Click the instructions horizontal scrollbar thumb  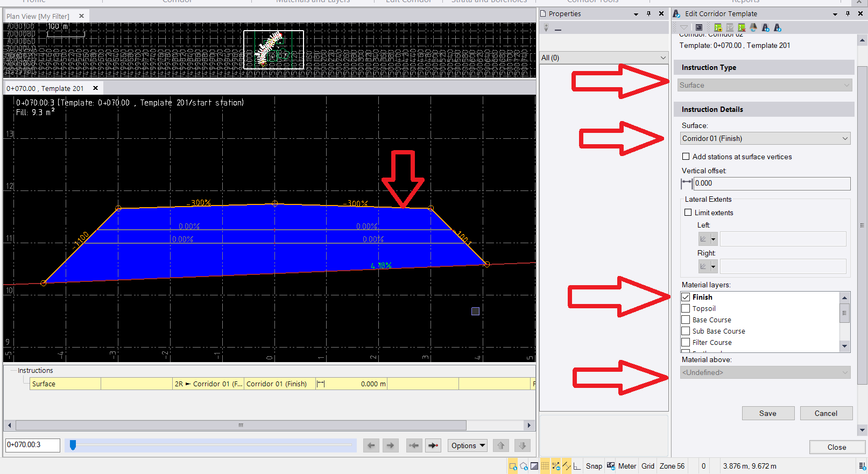241,425
